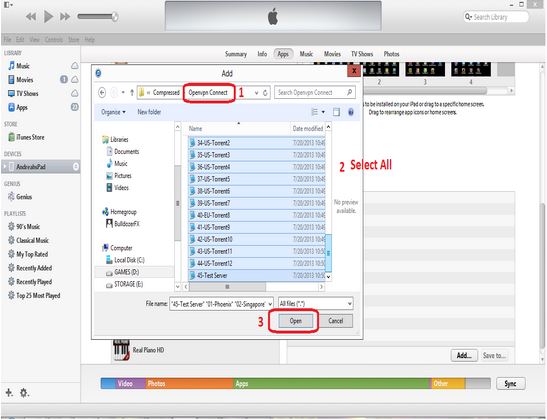
Task: Toggle the preview pane icon
Action: (x=336, y=112)
